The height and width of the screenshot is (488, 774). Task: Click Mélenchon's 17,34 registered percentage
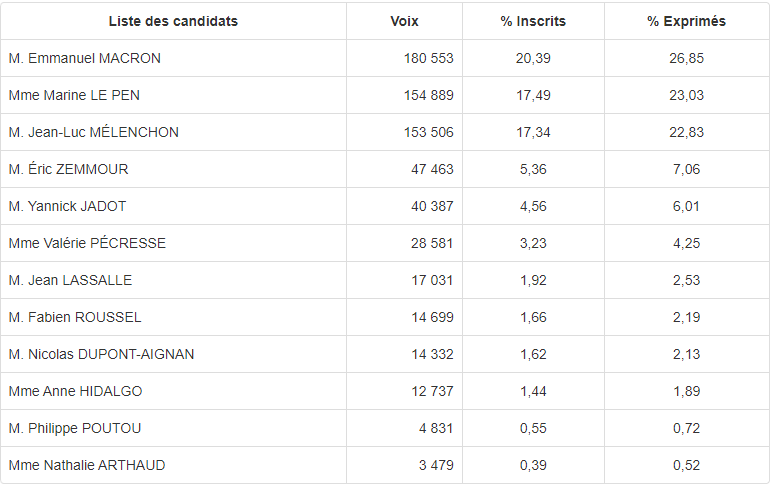click(533, 132)
